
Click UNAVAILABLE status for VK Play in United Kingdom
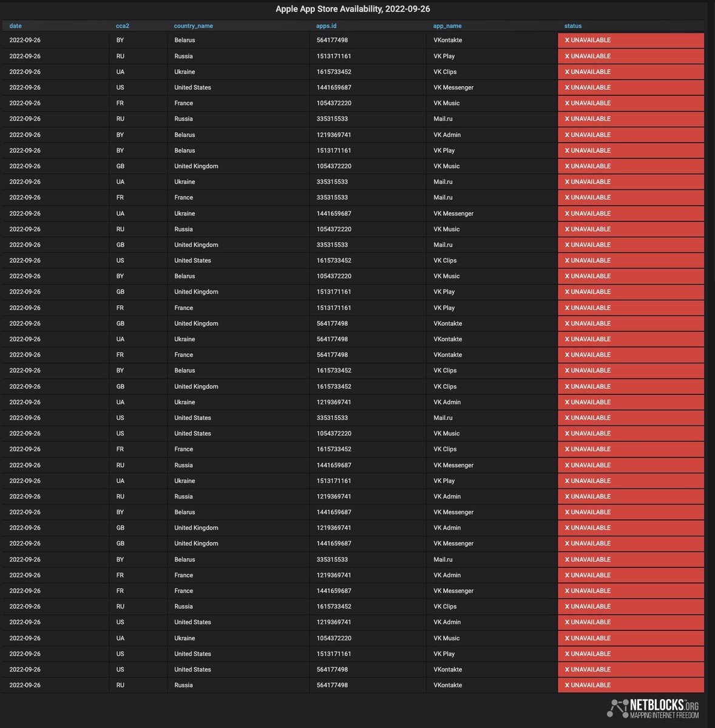pos(631,292)
